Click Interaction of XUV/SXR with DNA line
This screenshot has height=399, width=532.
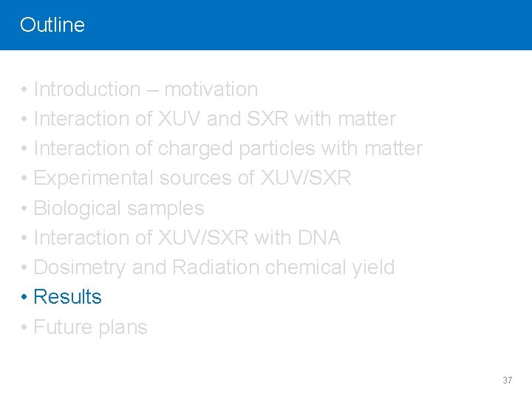point(186,238)
